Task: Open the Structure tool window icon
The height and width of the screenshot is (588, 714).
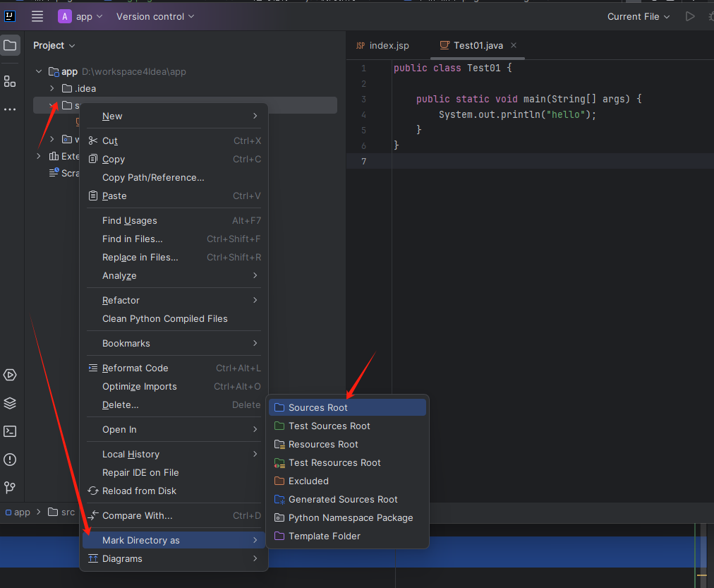Action: tap(10, 81)
